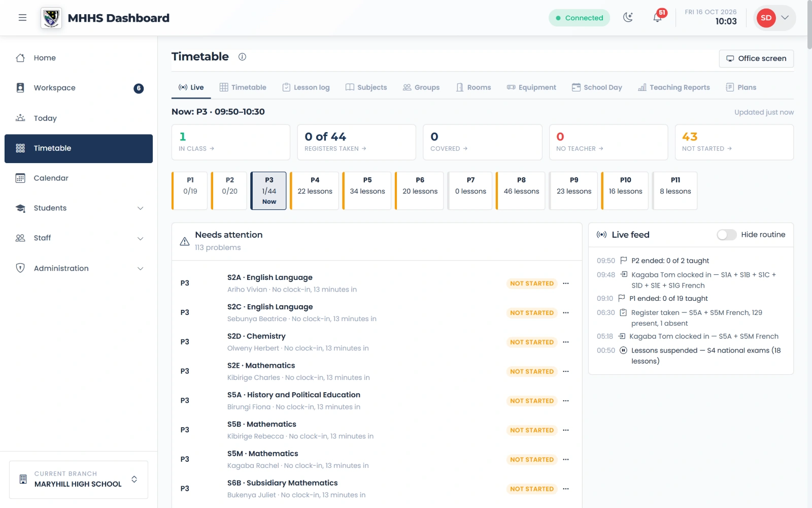Select the P1 0/19 period card
The image size is (812, 508).
(x=190, y=190)
